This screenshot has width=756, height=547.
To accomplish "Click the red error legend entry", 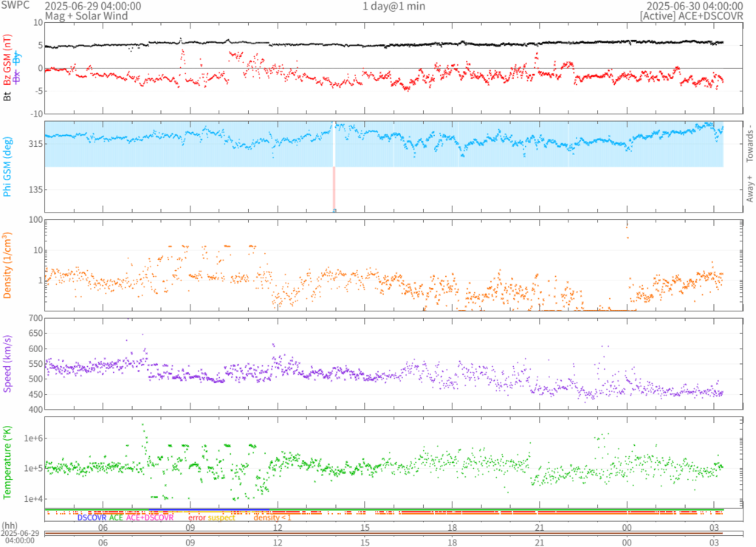I will 196,518.
